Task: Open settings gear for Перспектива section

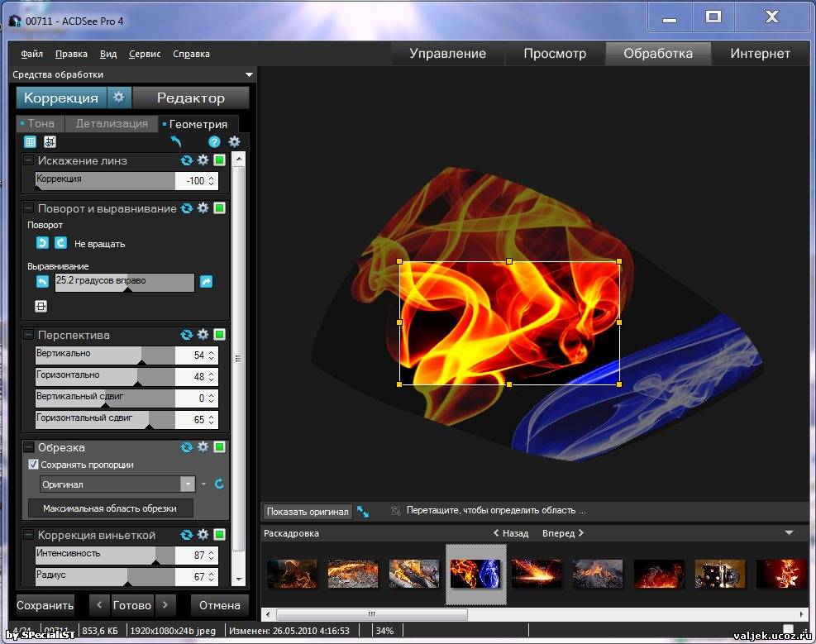Action: 203,335
